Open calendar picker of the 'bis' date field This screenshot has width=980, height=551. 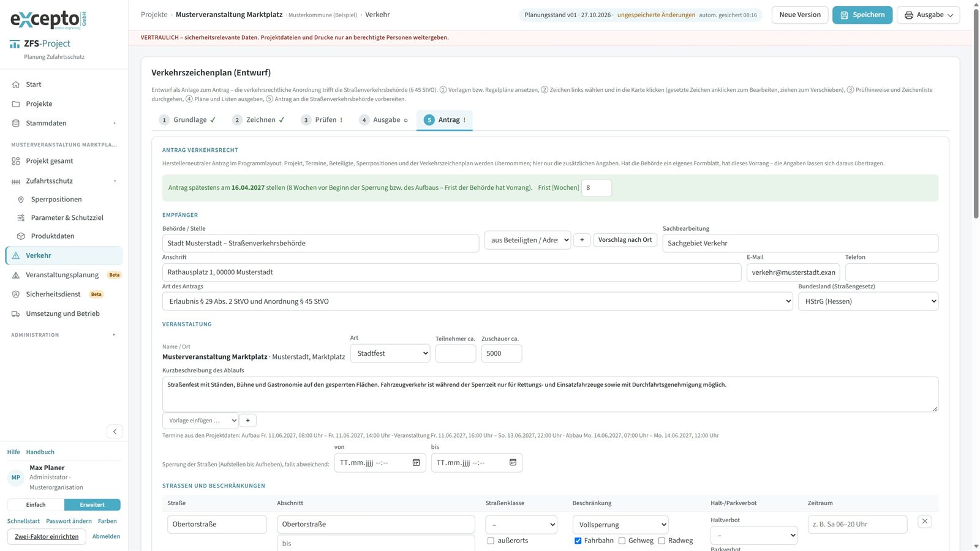pos(513,463)
